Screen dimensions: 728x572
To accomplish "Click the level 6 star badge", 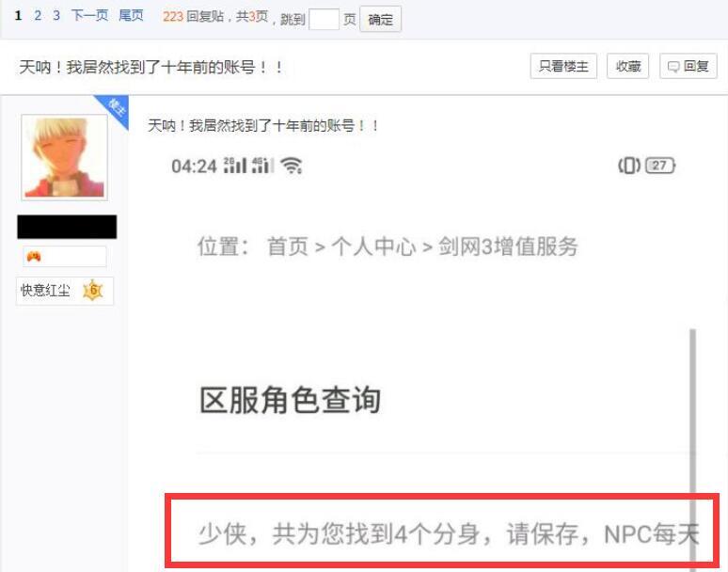I will click(93, 290).
